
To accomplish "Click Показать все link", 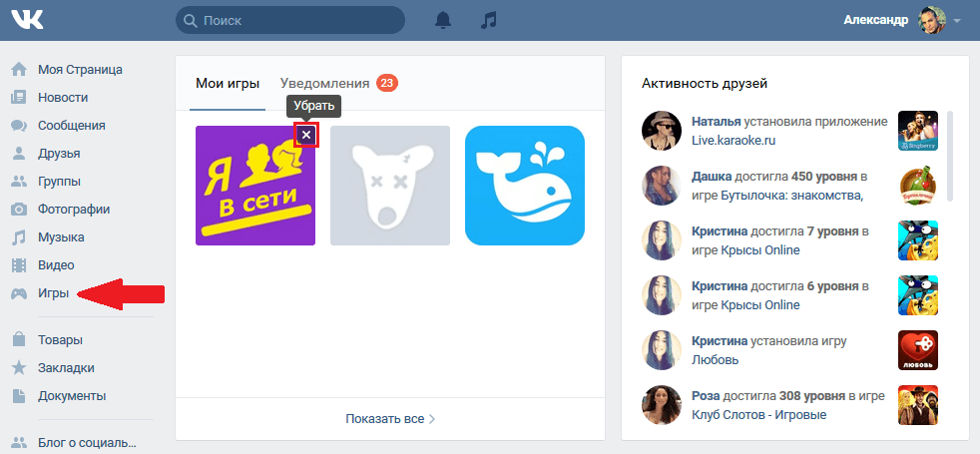I will [385, 419].
